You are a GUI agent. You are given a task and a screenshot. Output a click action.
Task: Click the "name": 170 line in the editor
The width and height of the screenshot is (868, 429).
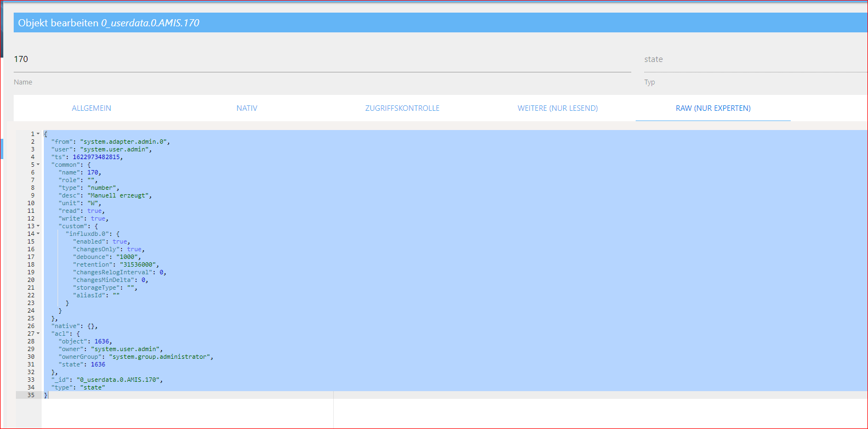click(80, 172)
